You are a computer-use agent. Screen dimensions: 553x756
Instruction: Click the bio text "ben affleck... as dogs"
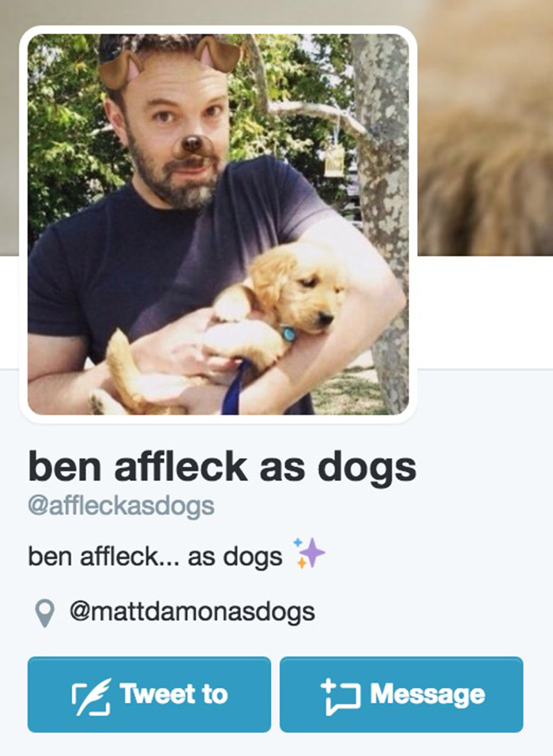tap(156, 556)
